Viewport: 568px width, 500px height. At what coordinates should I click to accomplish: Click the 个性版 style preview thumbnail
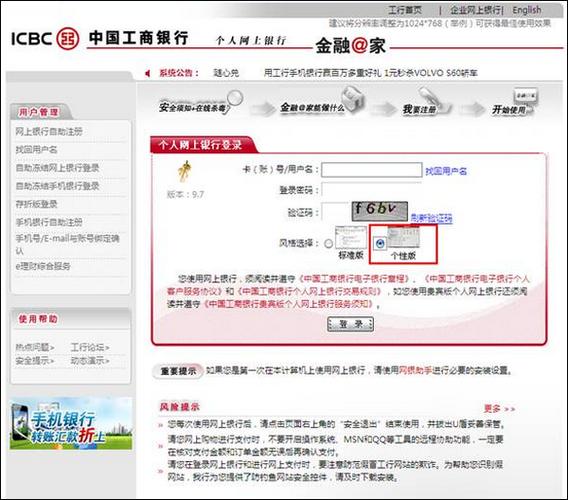pyautogui.click(x=403, y=238)
